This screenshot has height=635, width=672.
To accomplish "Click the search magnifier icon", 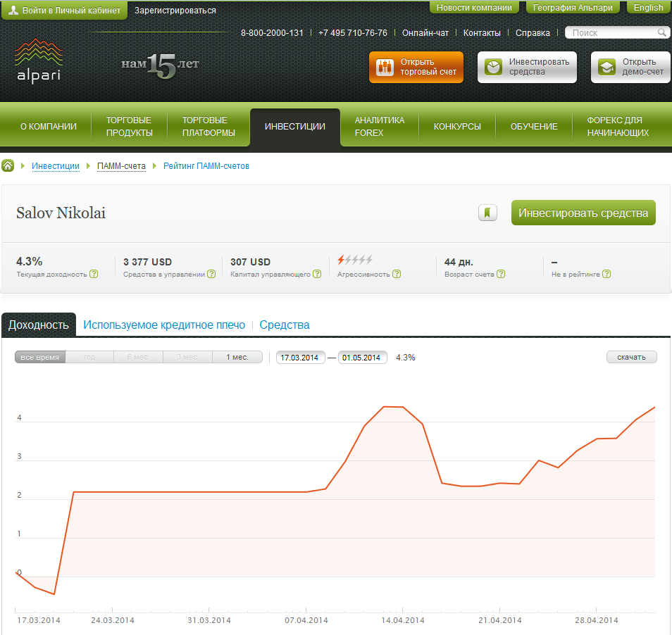I will (x=661, y=32).
